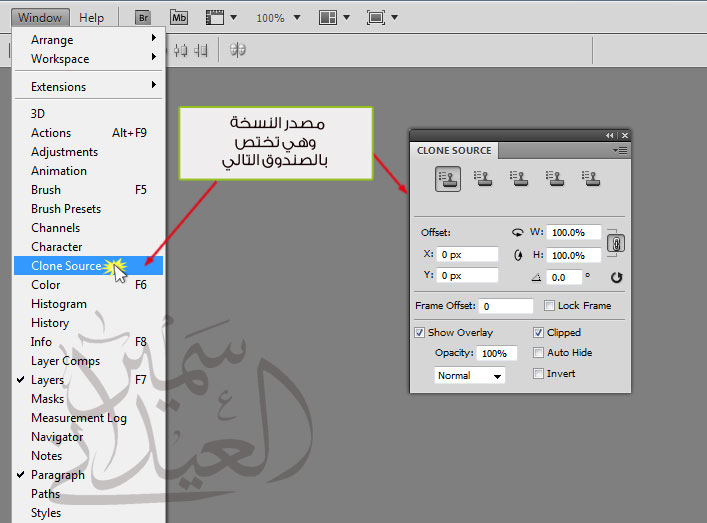Launch Mini Bridge with the Mb icon
The image size is (707, 523).
point(178,18)
